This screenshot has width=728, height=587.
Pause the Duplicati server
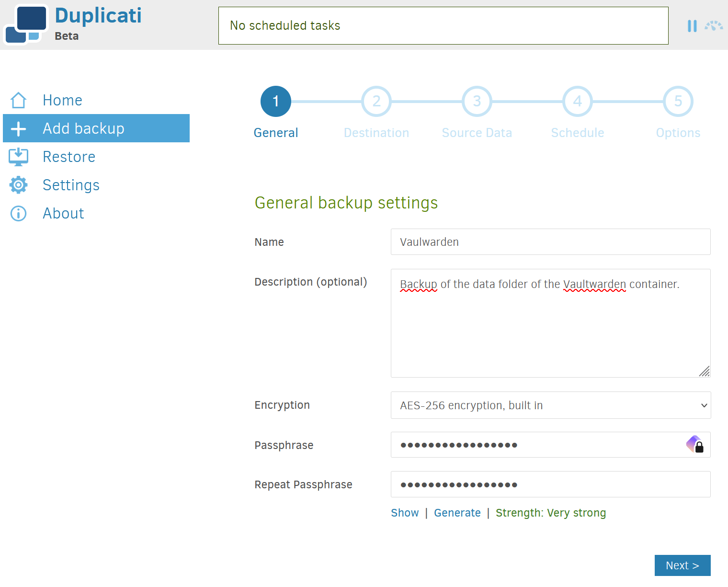coord(692,26)
